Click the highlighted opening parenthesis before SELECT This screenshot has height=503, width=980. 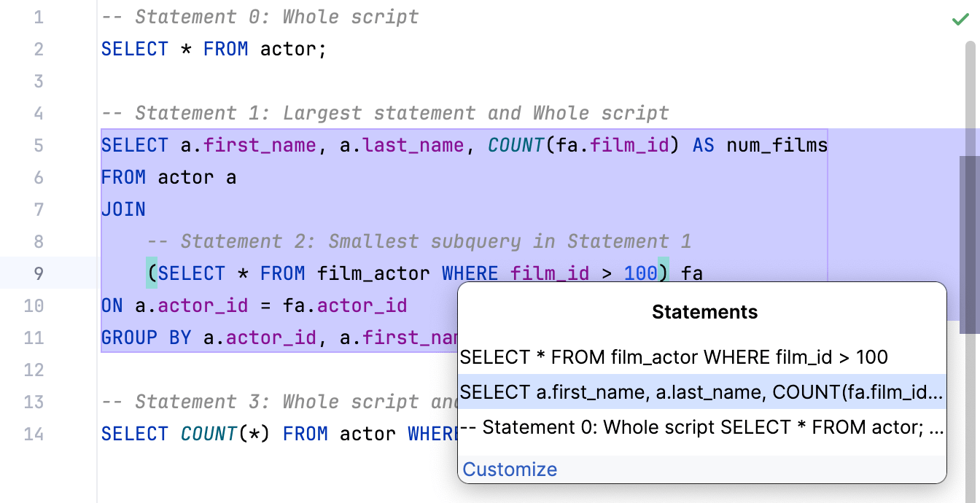(x=152, y=273)
